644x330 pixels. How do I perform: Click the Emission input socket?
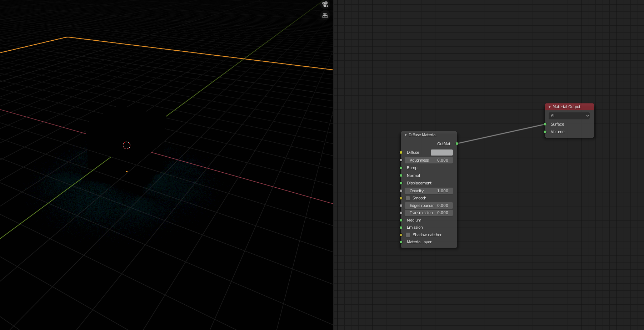(x=401, y=227)
